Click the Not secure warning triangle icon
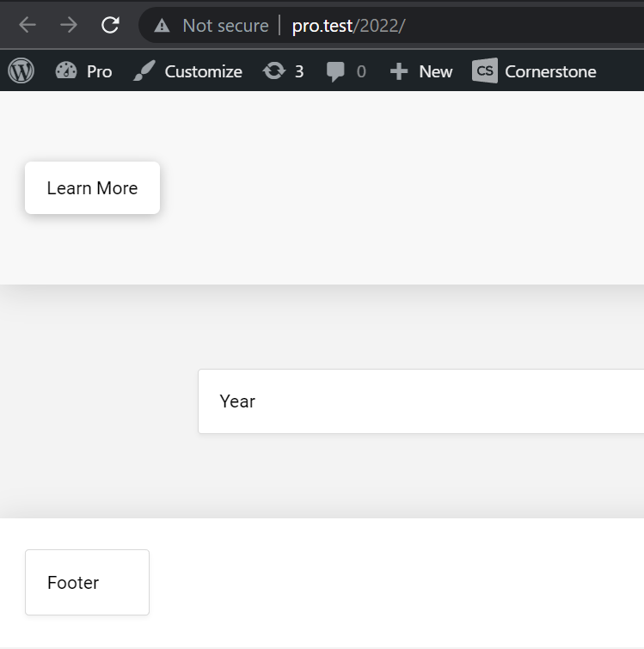 [163, 26]
